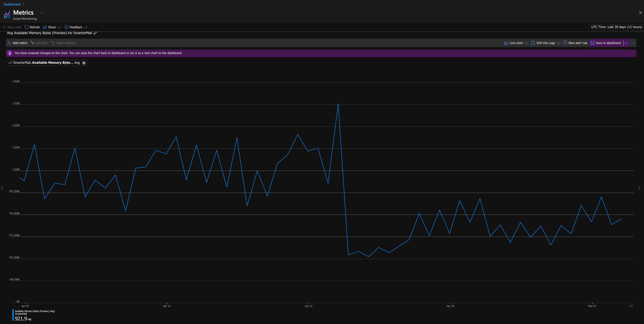Click the Apply splitting icon

point(53,43)
